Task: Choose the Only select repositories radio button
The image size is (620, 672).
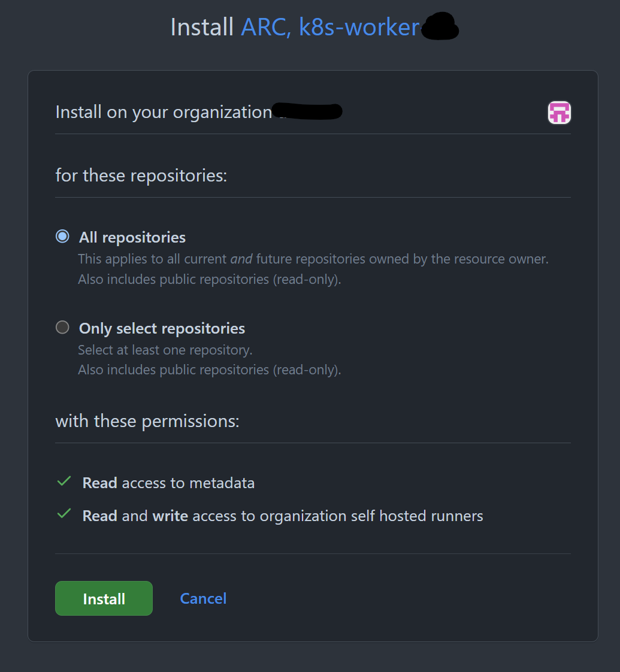Action: click(x=63, y=328)
